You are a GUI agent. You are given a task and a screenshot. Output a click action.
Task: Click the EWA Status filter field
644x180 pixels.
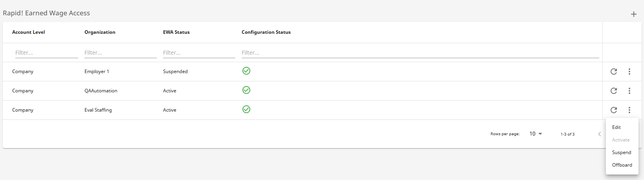coord(199,53)
